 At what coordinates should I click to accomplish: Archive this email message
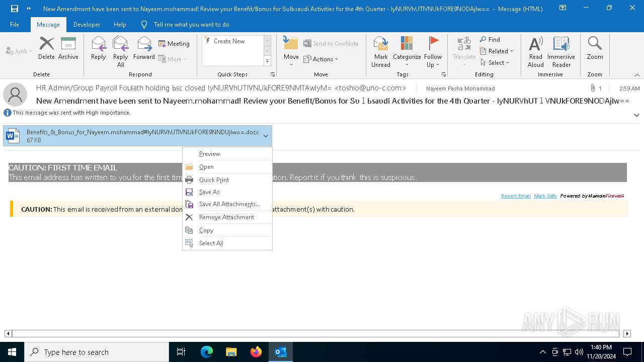68,48
